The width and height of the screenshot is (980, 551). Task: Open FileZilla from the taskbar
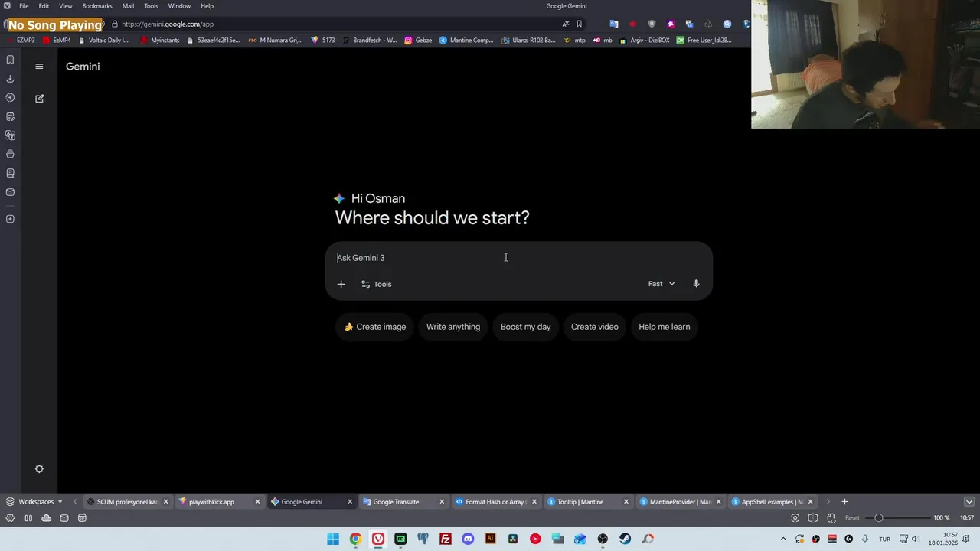(x=446, y=539)
